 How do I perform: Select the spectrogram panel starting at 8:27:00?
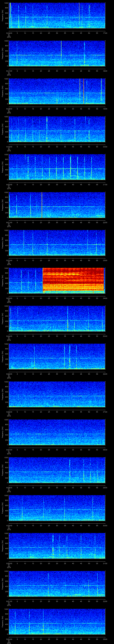click(x=57, y=432)
